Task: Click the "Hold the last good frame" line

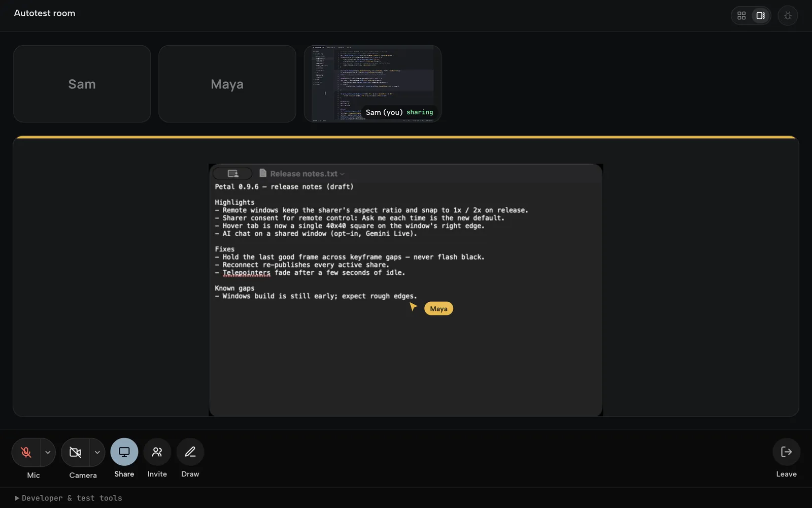Action: coord(350,257)
